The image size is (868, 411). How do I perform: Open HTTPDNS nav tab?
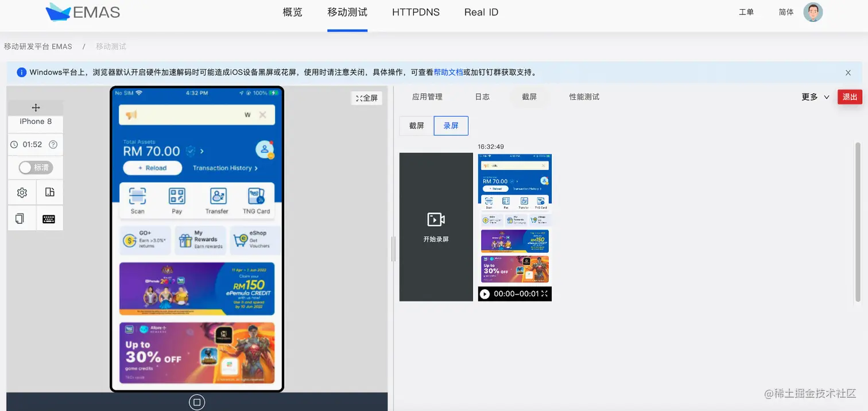pyautogui.click(x=416, y=12)
